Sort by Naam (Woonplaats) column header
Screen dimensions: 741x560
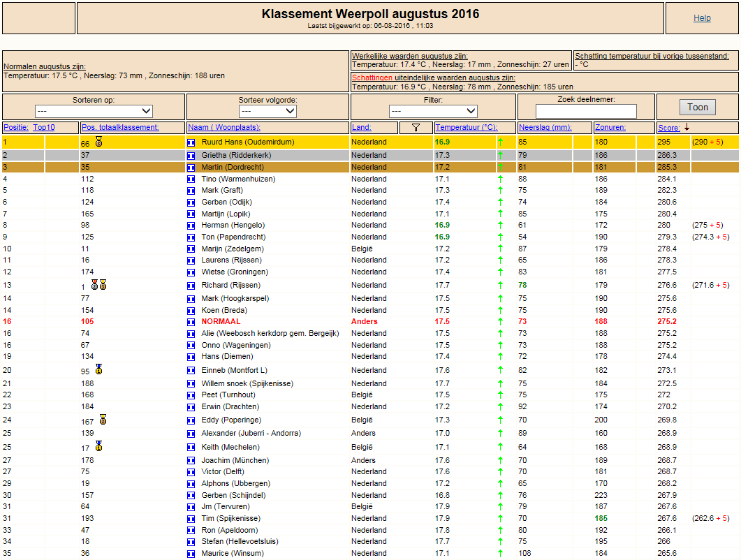point(224,128)
